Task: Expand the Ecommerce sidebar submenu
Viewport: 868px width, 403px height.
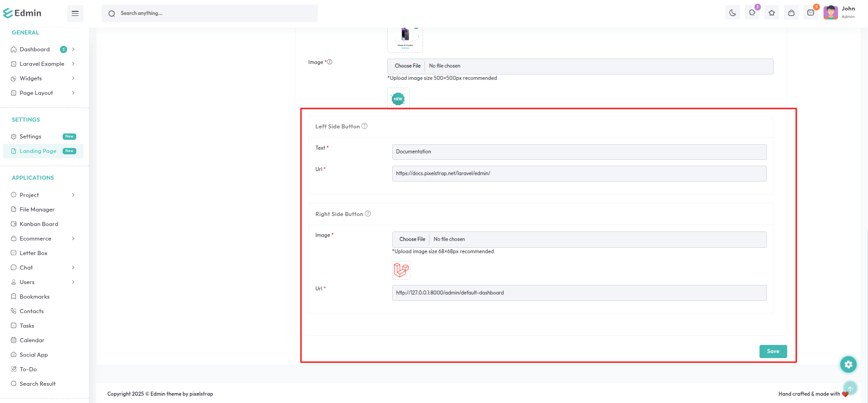Action: 73,239
